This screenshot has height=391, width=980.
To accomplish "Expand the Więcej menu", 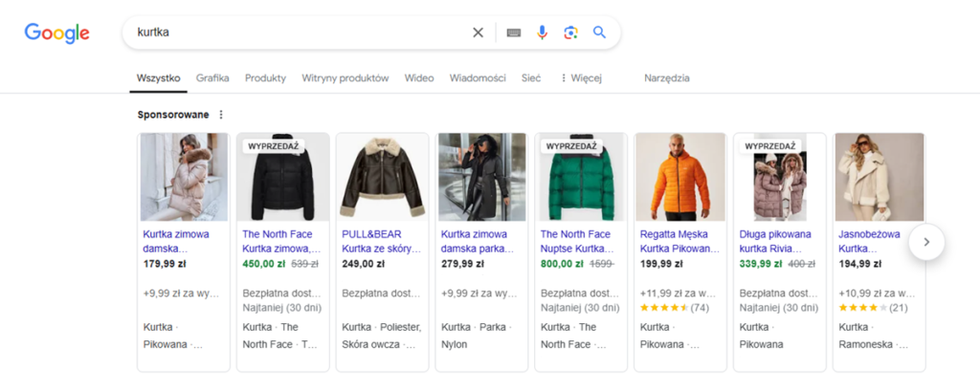I will coord(580,78).
